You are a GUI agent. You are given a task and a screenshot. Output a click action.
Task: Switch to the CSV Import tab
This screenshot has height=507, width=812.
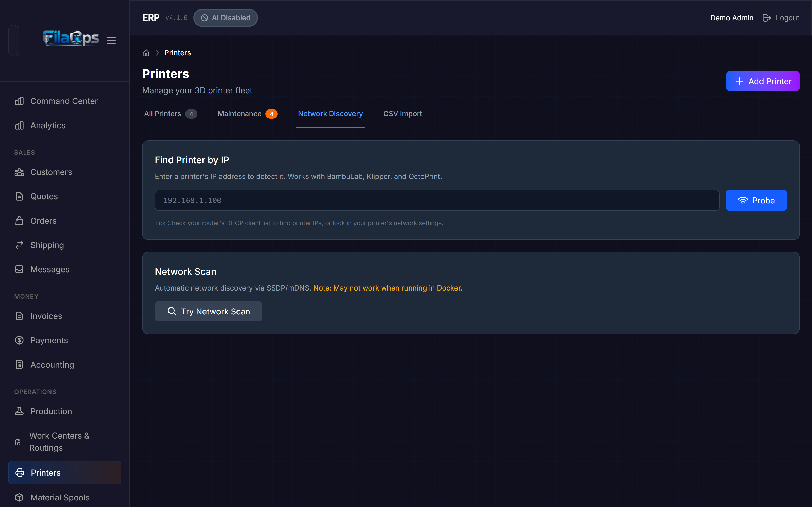point(403,114)
